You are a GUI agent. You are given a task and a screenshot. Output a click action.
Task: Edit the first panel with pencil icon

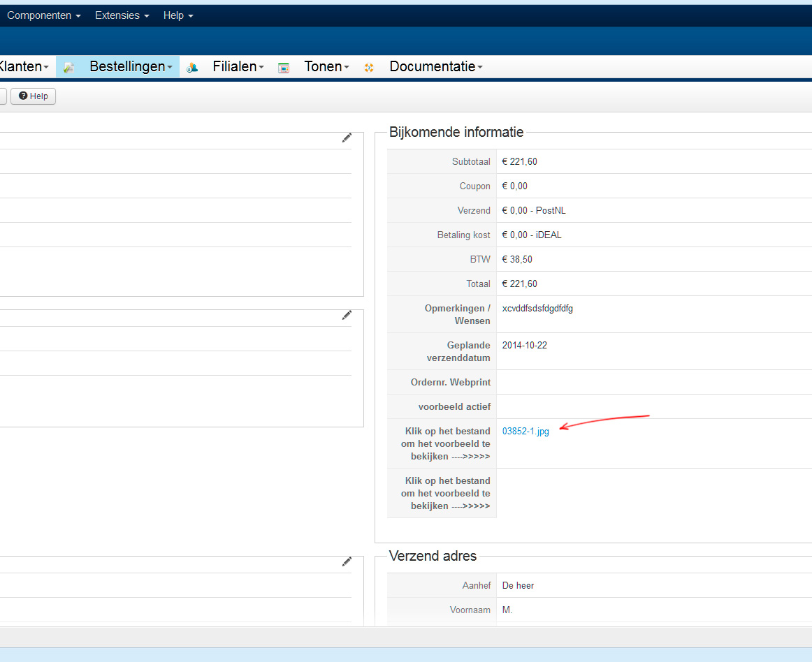click(x=347, y=138)
